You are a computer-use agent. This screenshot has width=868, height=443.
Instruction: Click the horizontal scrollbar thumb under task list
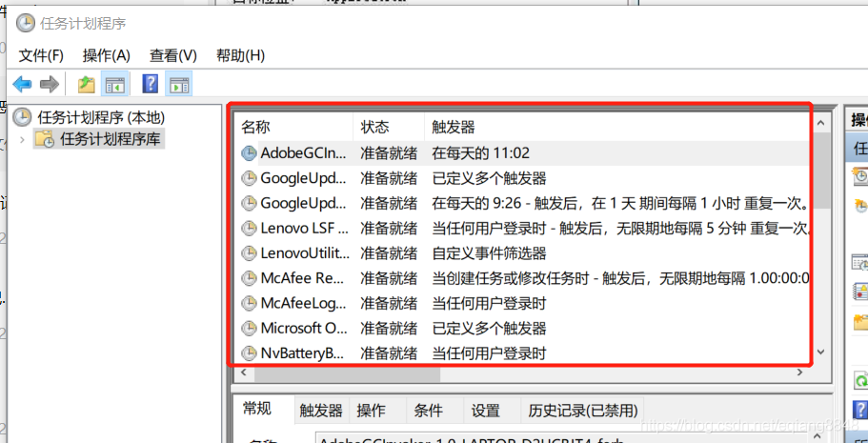coord(347,373)
